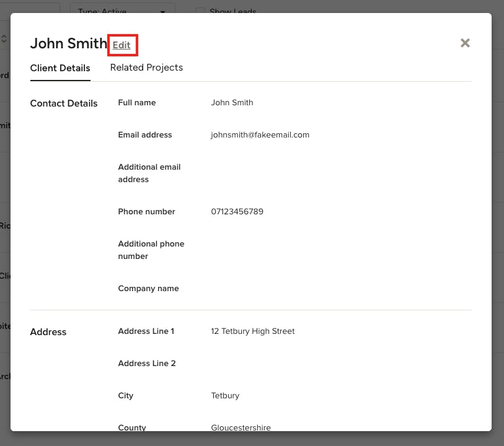Image resolution: width=504 pixels, height=446 pixels.
Task: Click the County value Gloucestershire
Action: 241,427
